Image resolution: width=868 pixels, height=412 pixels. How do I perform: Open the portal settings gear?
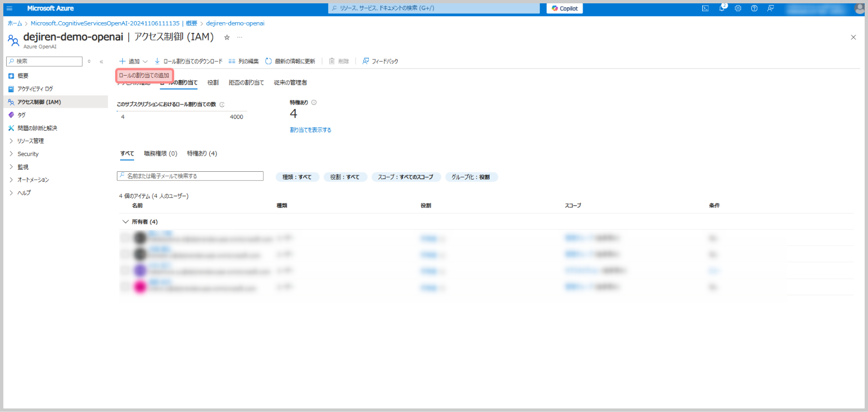point(738,8)
